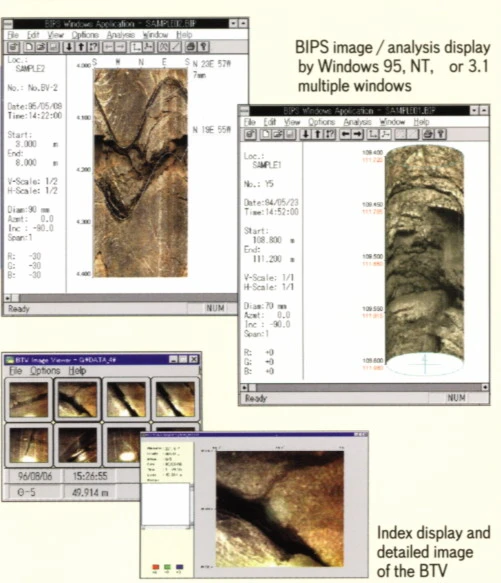Open the File menu in BTV Image Viewer

tap(16, 371)
